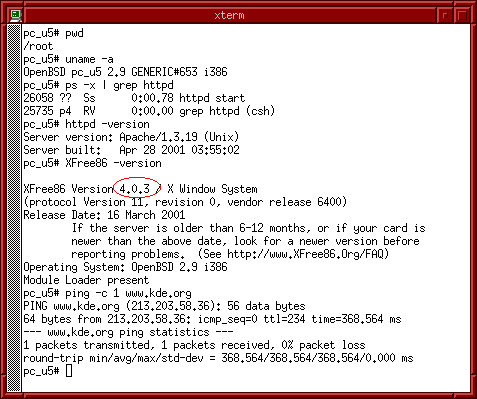The image size is (477, 399).
Task: Click the circled 4.0.3 version number
Action: pyautogui.click(x=134, y=189)
